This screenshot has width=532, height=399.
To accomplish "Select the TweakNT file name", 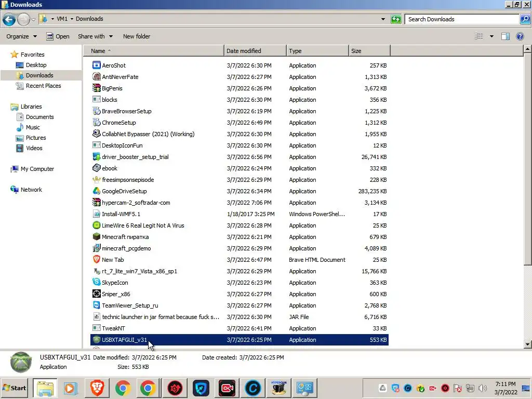I will 113,328.
